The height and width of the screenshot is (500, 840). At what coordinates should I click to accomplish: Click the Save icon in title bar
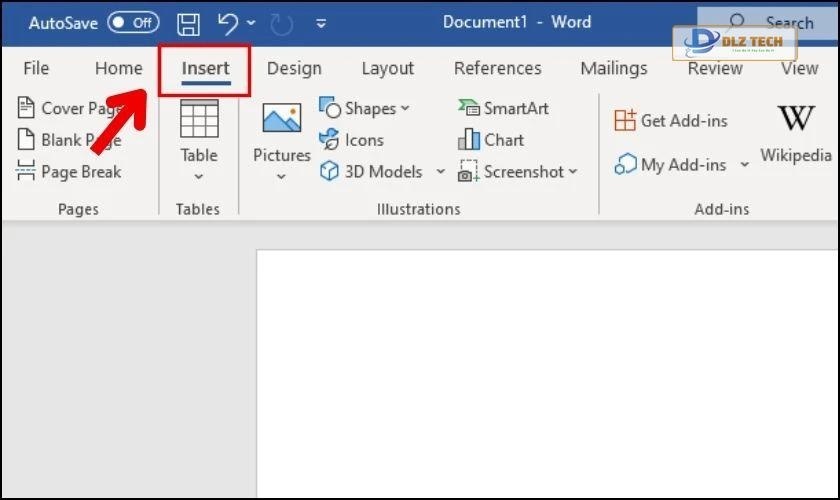coord(187,22)
